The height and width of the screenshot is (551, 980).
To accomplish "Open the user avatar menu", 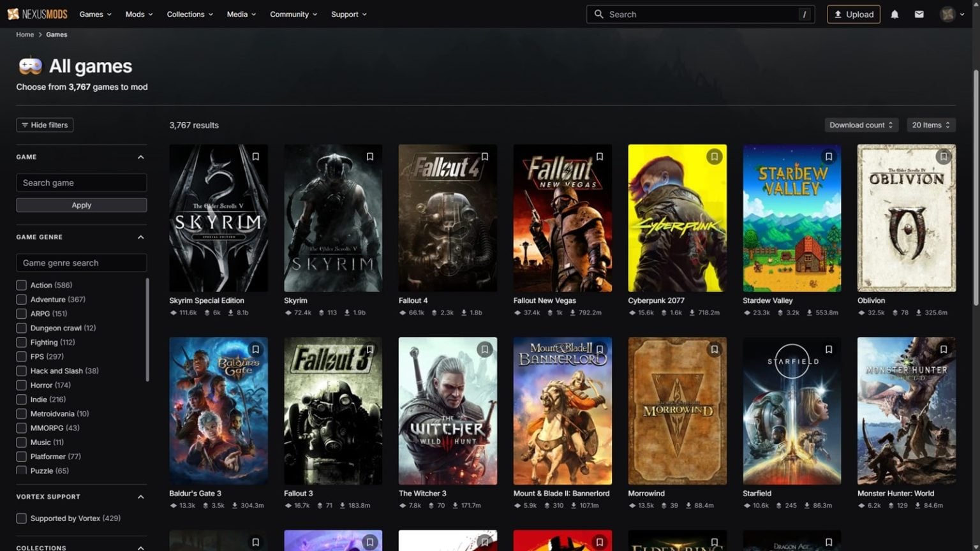I will [x=952, y=14].
